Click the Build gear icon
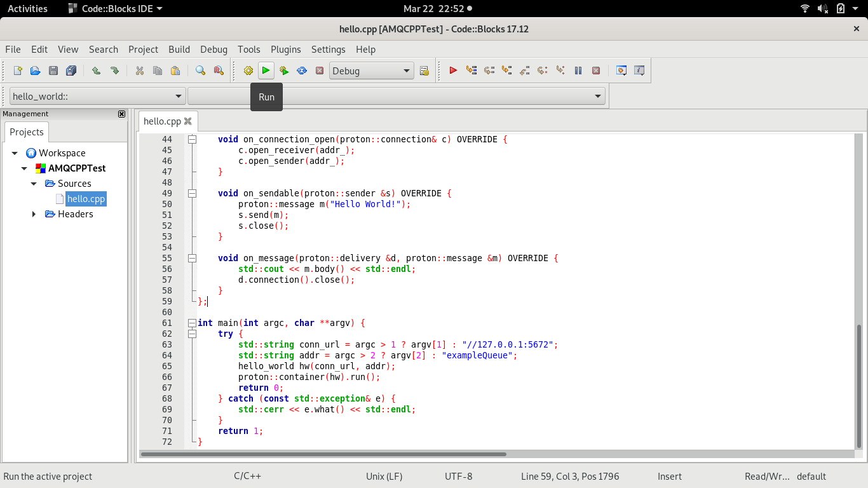 248,71
